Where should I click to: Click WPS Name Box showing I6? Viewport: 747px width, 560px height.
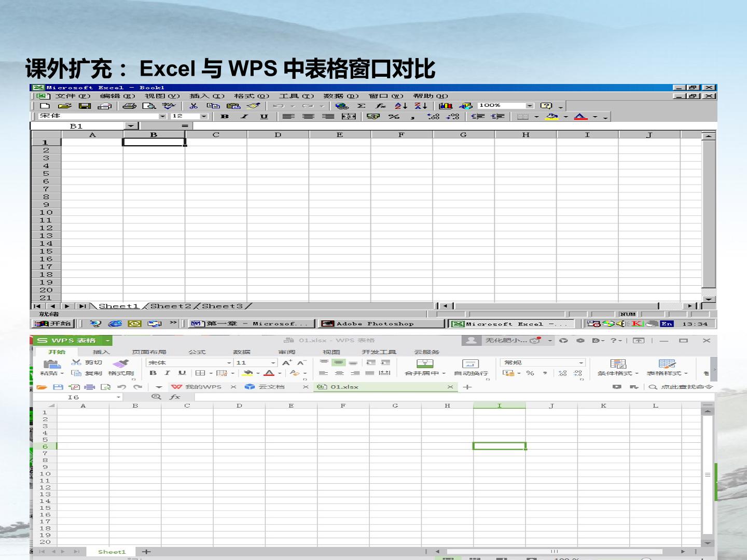pyautogui.click(x=77, y=397)
